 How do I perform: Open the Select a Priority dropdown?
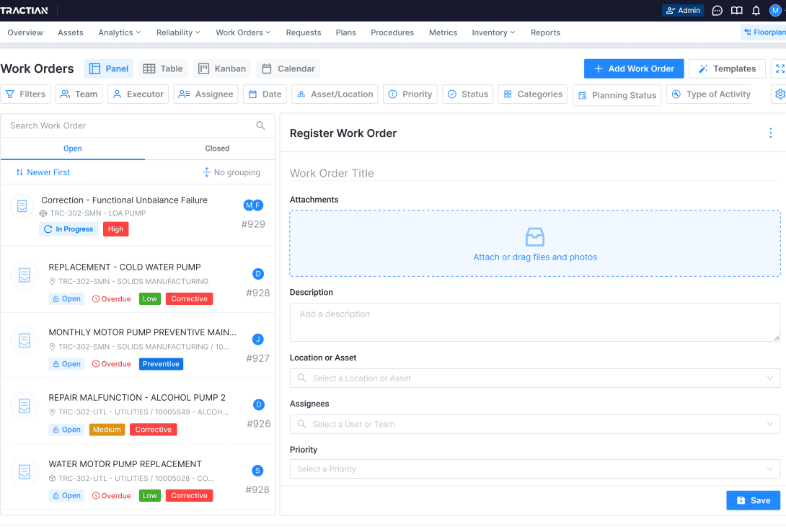click(535, 469)
